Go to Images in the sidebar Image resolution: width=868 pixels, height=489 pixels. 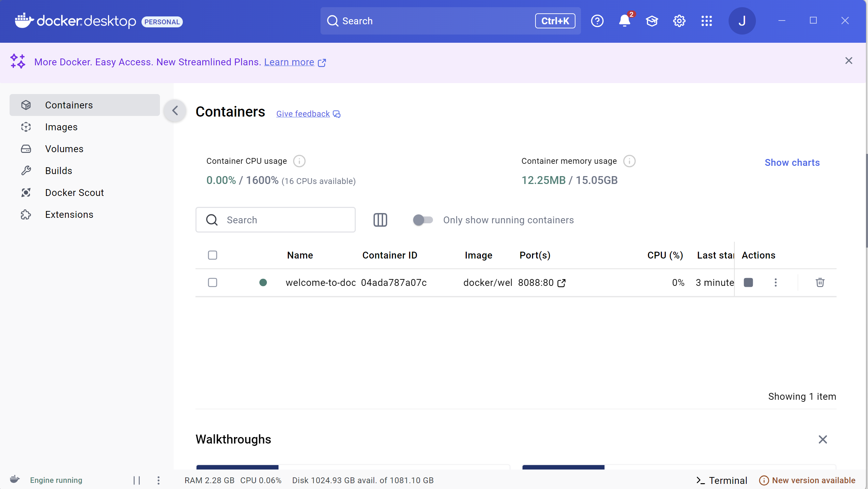tap(61, 127)
